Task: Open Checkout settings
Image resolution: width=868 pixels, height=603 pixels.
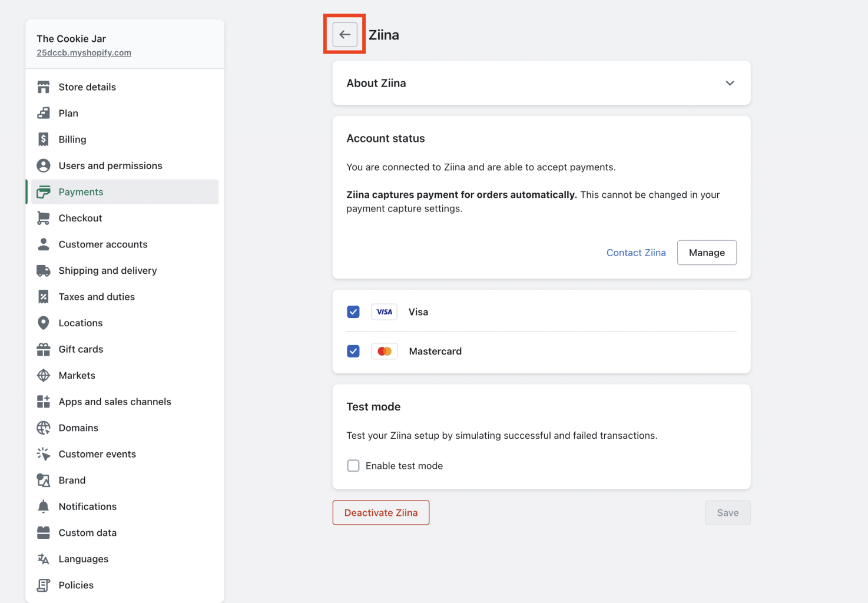Action: 125,218
